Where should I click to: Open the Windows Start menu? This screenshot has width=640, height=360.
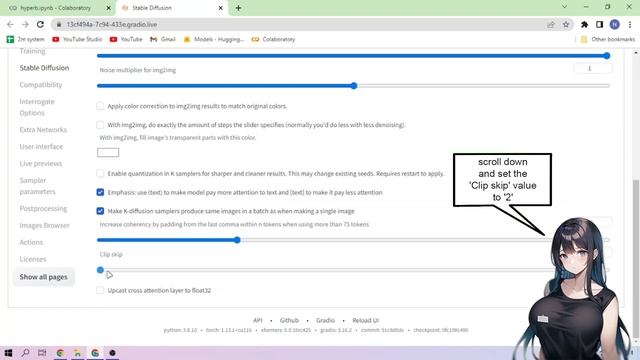click(x=8, y=353)
